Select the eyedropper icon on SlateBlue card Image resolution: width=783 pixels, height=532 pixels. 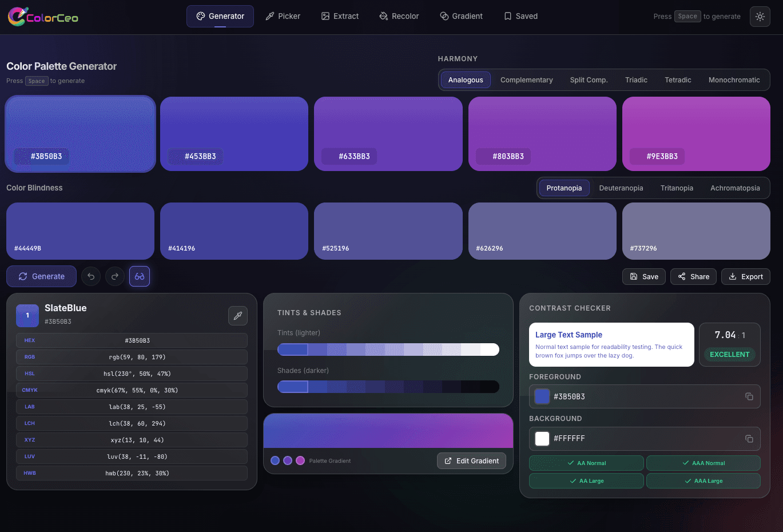(238, 315)
